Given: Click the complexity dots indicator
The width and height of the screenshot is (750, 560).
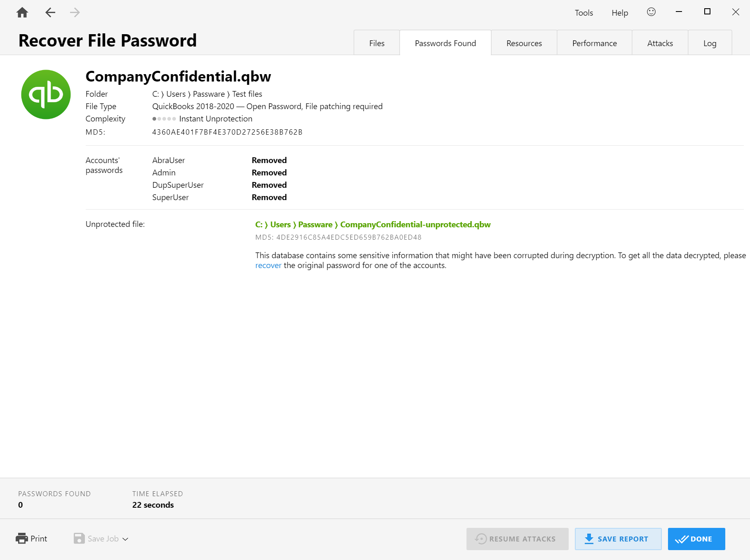Looking at the screenshot, I should (x=164, y=119).
